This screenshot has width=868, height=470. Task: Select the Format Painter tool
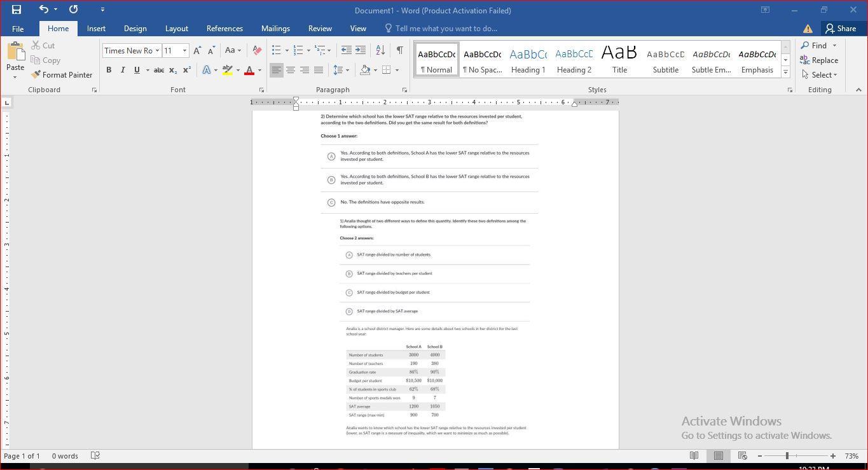pos(62,75)
